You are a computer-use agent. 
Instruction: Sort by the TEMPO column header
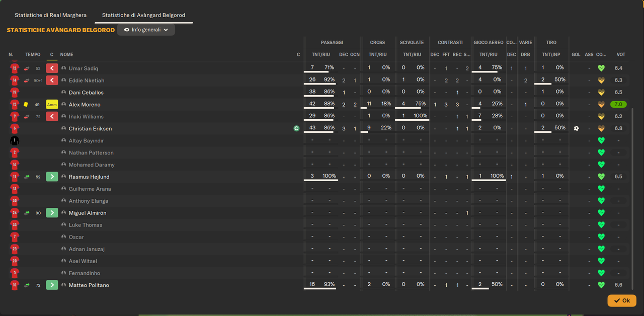[33, 54]
